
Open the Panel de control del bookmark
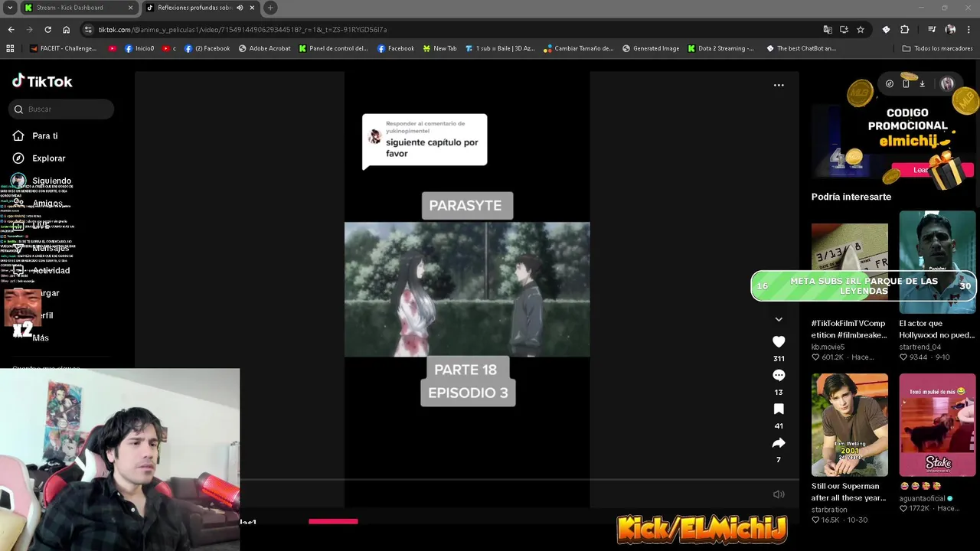pyautogui.click(x=334, y=48)
